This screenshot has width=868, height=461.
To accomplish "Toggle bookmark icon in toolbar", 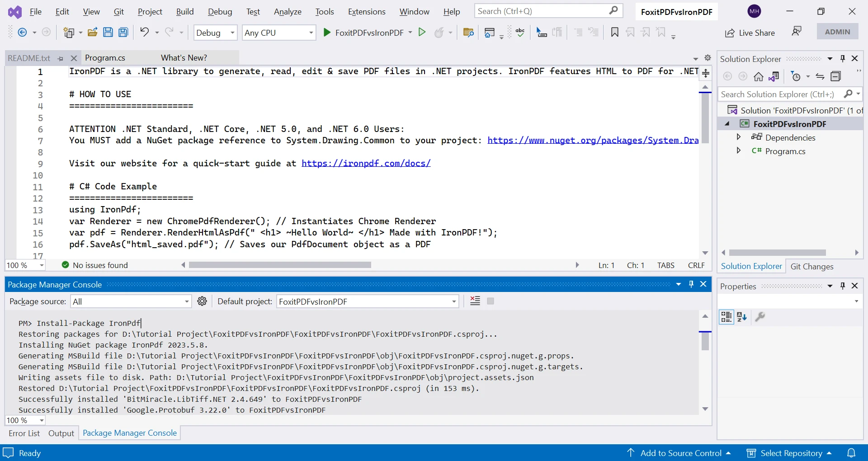I will click(614, 32).
